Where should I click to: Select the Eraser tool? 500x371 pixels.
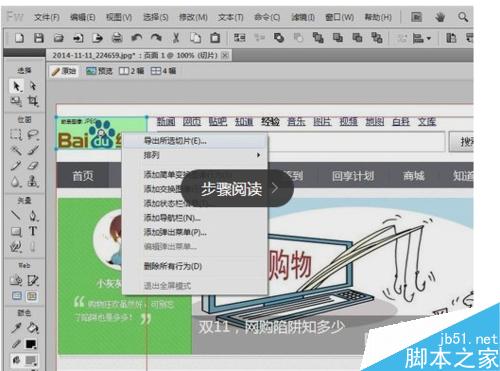33,165
